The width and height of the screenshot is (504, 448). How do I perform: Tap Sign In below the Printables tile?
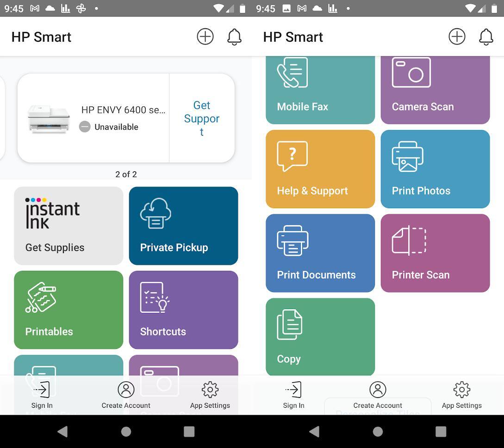[x=42, y=395]
